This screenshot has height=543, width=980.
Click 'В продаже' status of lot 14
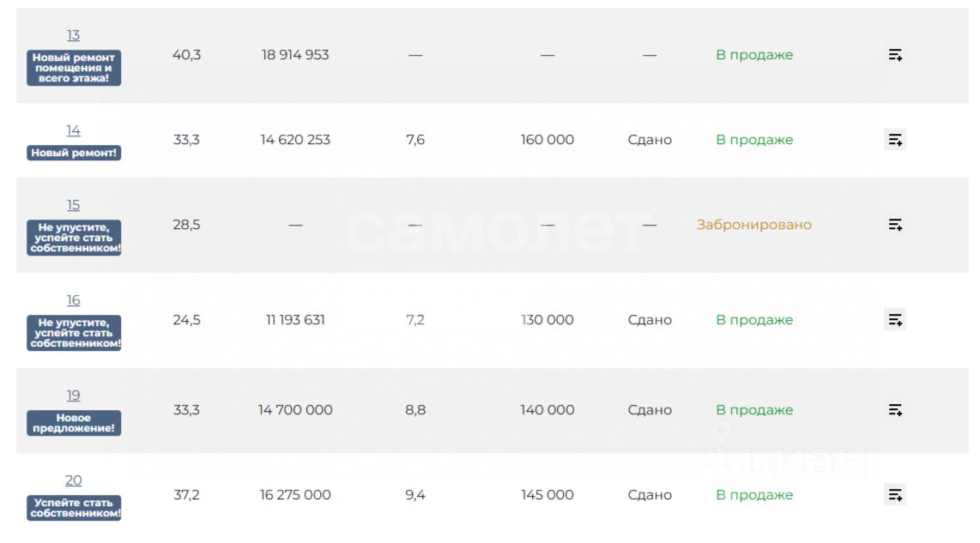point(754,140)
